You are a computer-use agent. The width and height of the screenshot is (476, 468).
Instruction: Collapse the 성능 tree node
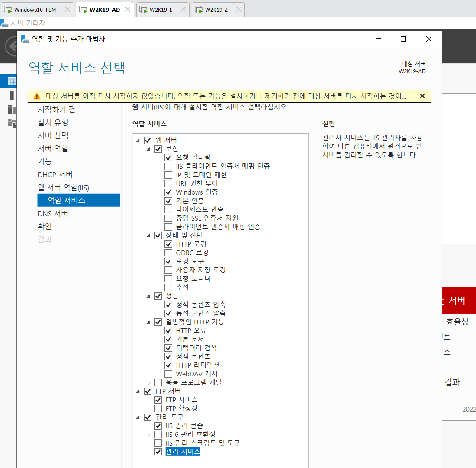tap(148, 296)
